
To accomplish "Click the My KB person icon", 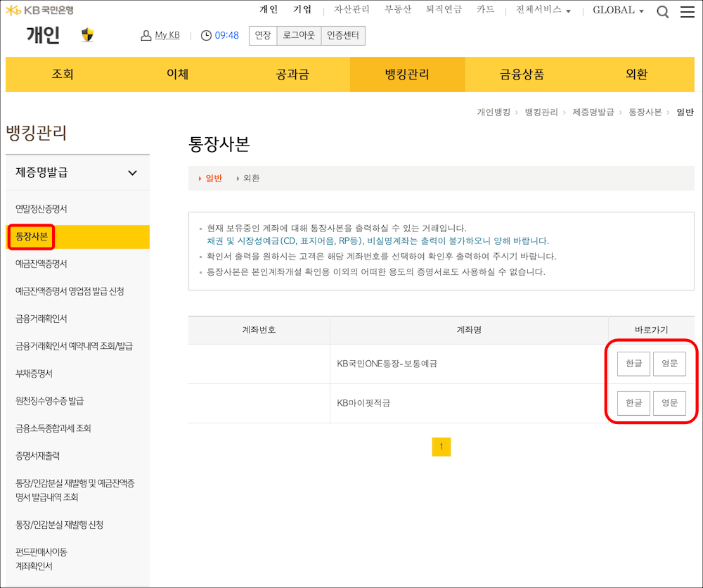I will (146, 35).
